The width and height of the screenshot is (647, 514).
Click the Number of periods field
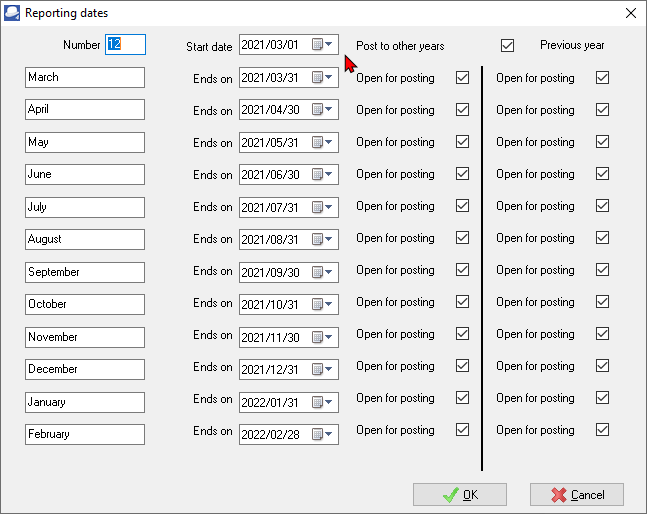coord(125,45)
